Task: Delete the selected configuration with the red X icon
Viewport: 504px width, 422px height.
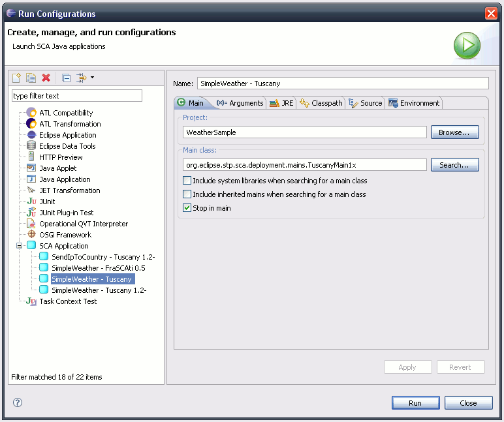Action: tap(46, 78)
